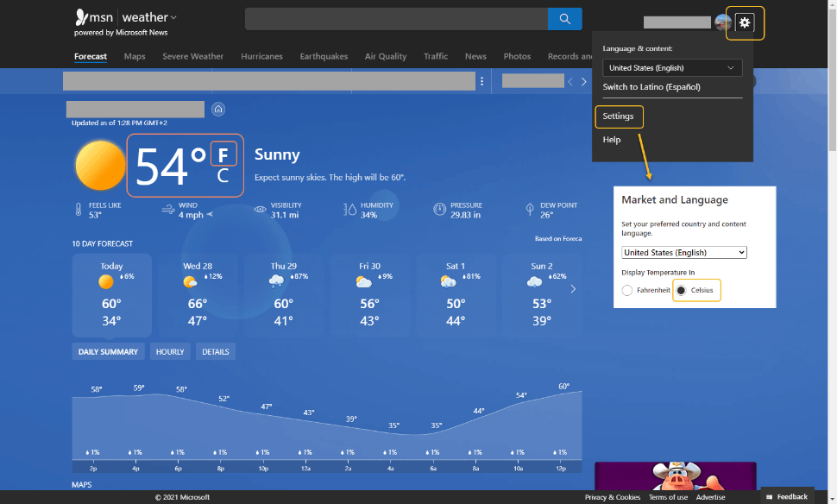
Task: Open the Forecast tab
Action: 91,56
